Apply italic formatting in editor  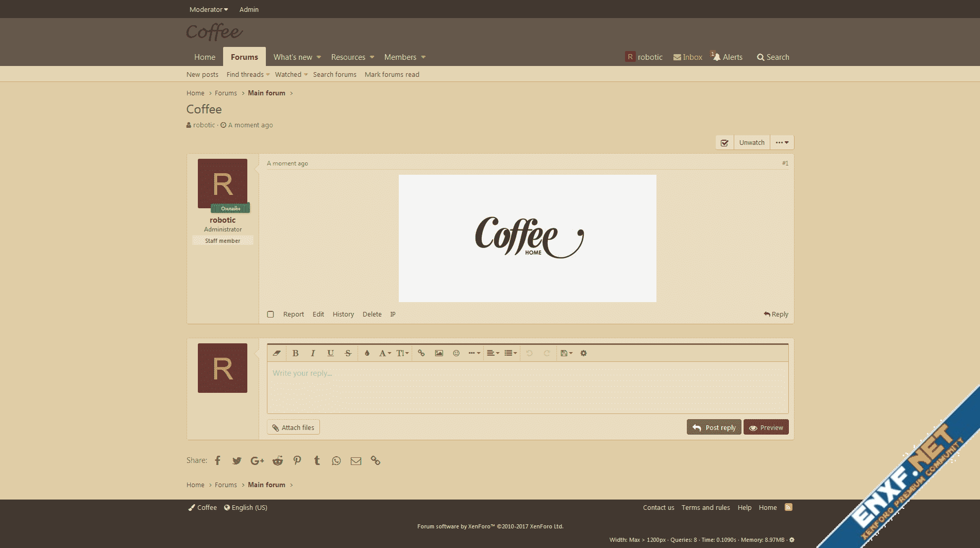(313, 353)
